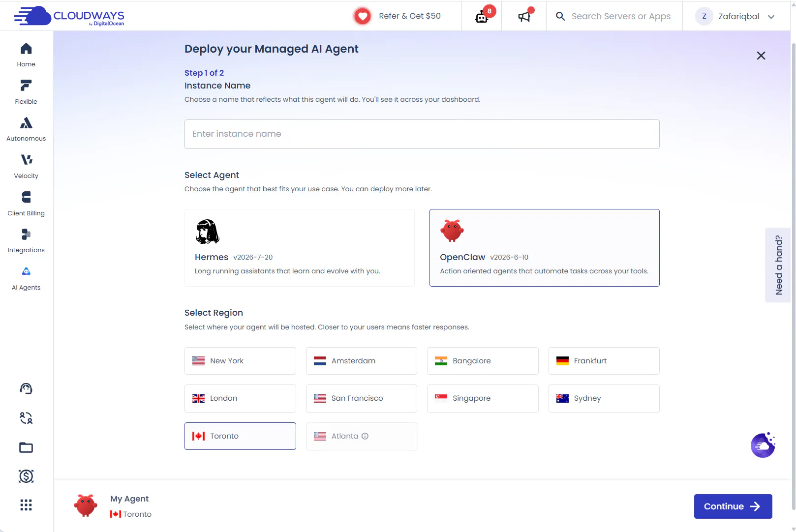Image resolution: width=796 pixels, height=532 pixels.
Task: Open the Flexible servers section
Action: pyautogui.click(x=26, y=92)
